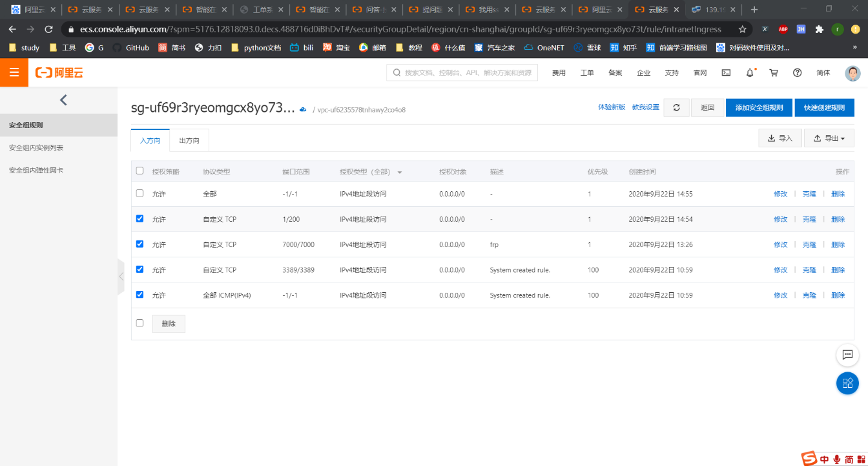
Task: Open the study bookmark folder
Action: click(x=24, y=48)
